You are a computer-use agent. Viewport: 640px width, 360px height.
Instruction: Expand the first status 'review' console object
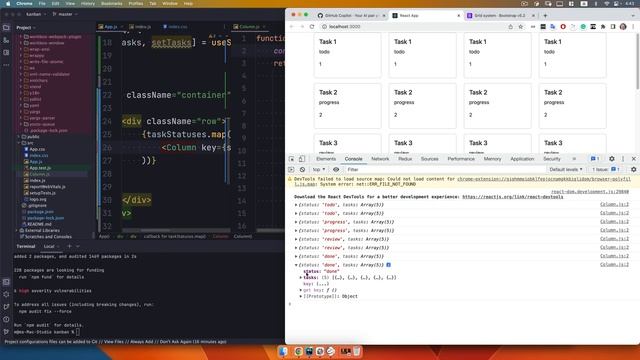(x=296, y=239)
